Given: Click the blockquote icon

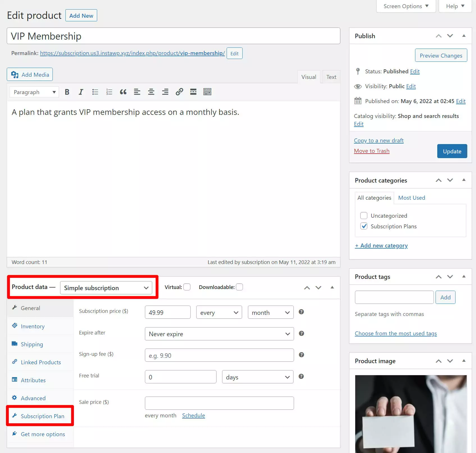Looking at the screenshot, I should [x=123, y=92].
